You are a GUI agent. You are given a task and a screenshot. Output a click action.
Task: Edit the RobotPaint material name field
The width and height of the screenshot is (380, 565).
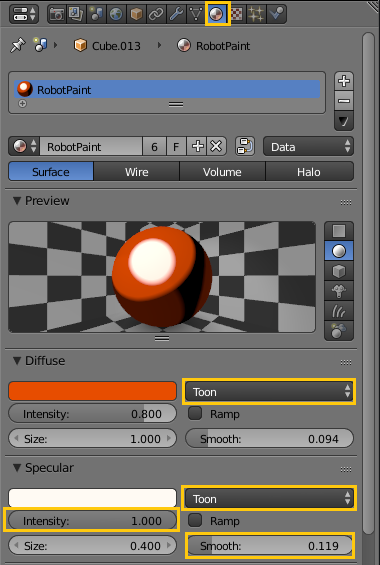point(91,146)
